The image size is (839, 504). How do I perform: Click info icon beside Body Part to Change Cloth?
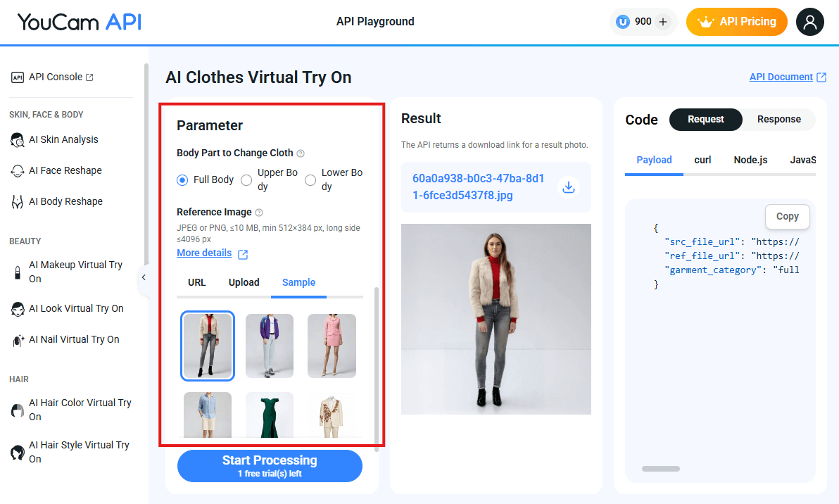pyautogui.click(x=301, y=153)
